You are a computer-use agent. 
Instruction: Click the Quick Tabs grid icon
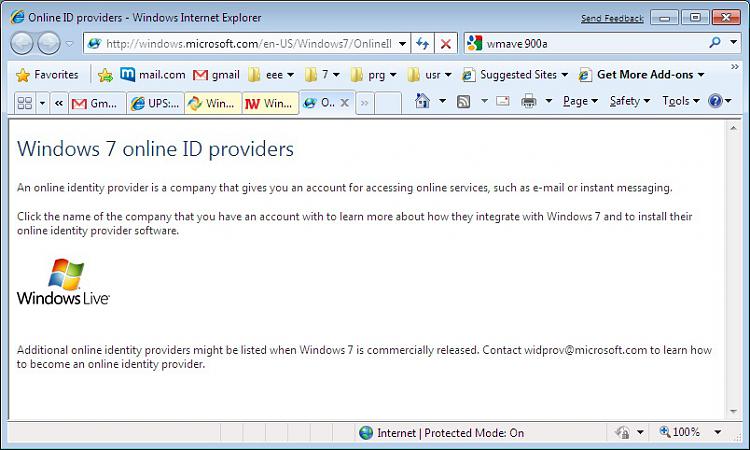point(24,103)
